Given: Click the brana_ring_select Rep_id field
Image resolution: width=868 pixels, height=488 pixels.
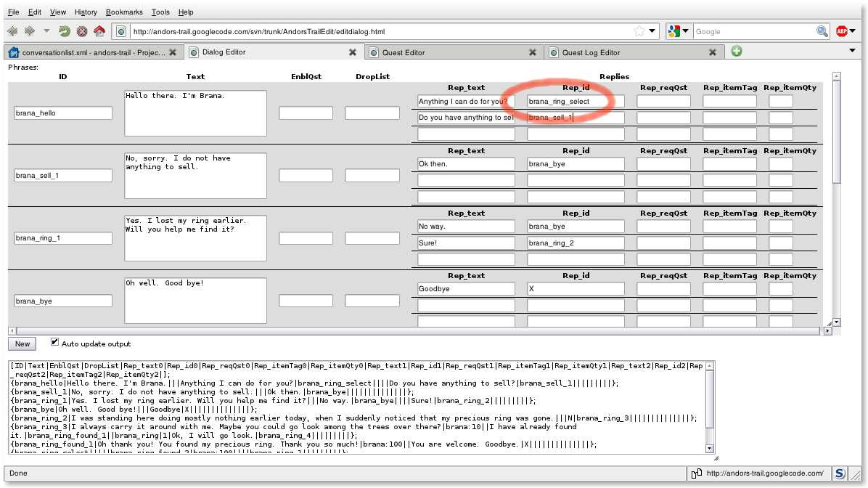Looking at the screenshot, I should 576,102.
